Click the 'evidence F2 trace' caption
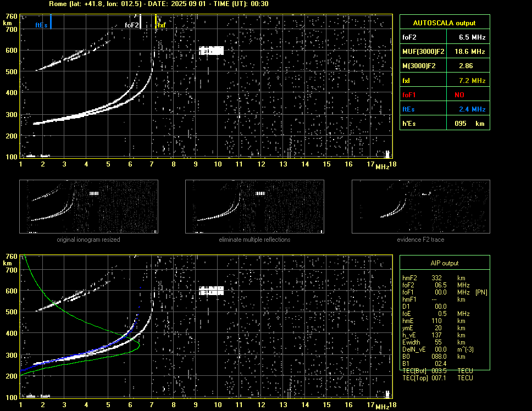 [421, 240]
